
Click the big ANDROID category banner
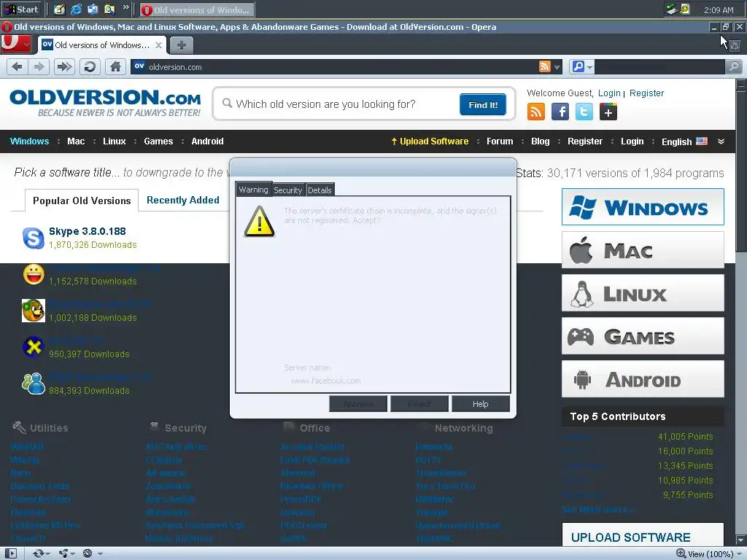(x=643, y=379)
